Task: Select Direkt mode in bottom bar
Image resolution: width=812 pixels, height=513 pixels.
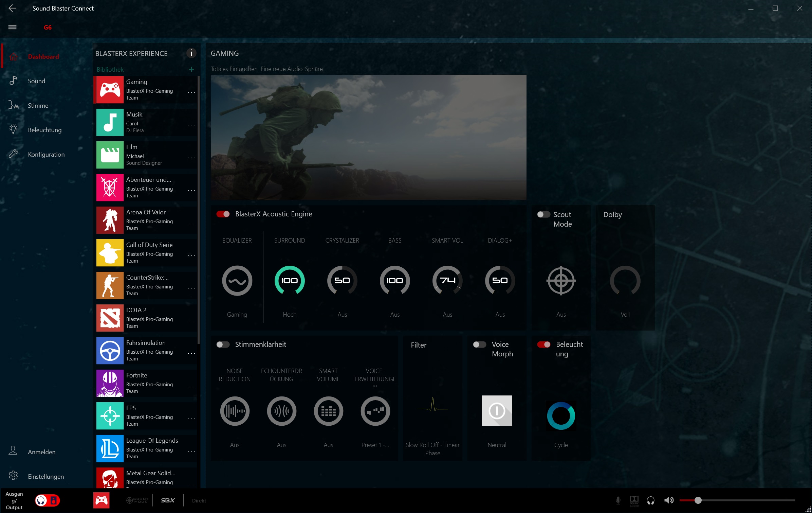Action: (199, 501)
